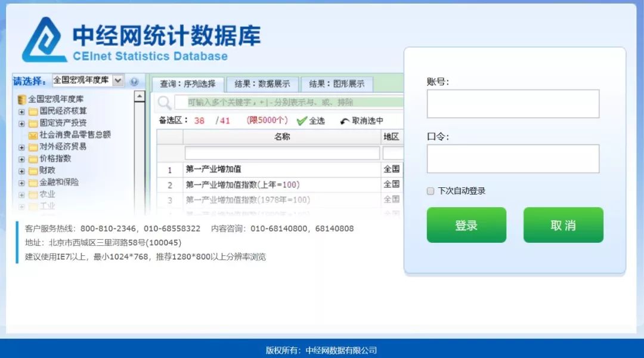Image resolution: width=644 pixels, height=358 pixels.
Task: Click the 地区 column header
Action: [391, 137]
